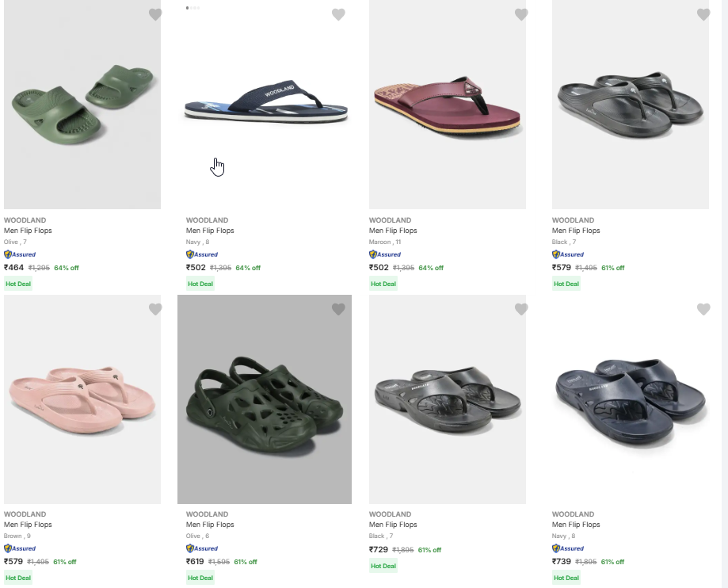
Task: Wishlist the olive green slides with the heart
Action: (155, 14)
